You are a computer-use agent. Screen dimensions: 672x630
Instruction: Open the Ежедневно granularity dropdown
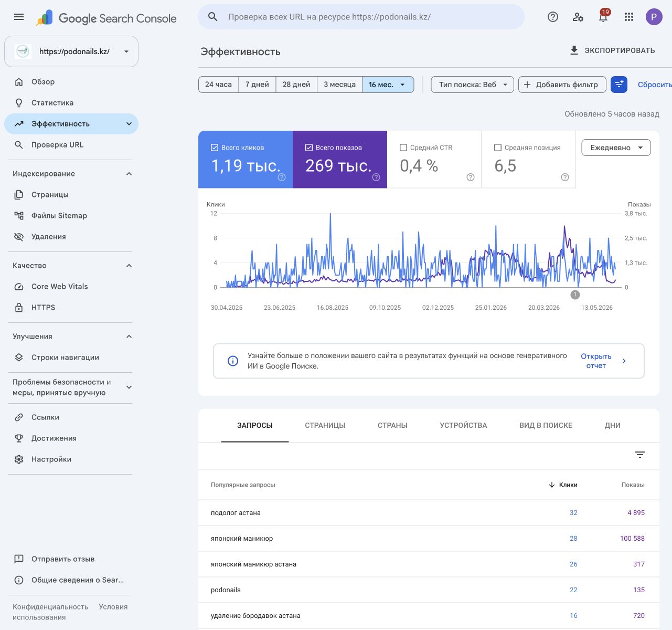coord(616,148)
